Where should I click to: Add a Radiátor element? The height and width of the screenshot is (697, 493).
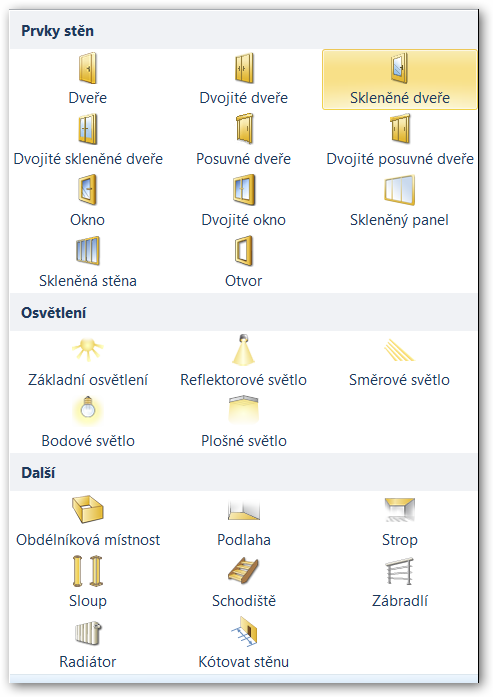pyautogui.click(x=88, y=643)
